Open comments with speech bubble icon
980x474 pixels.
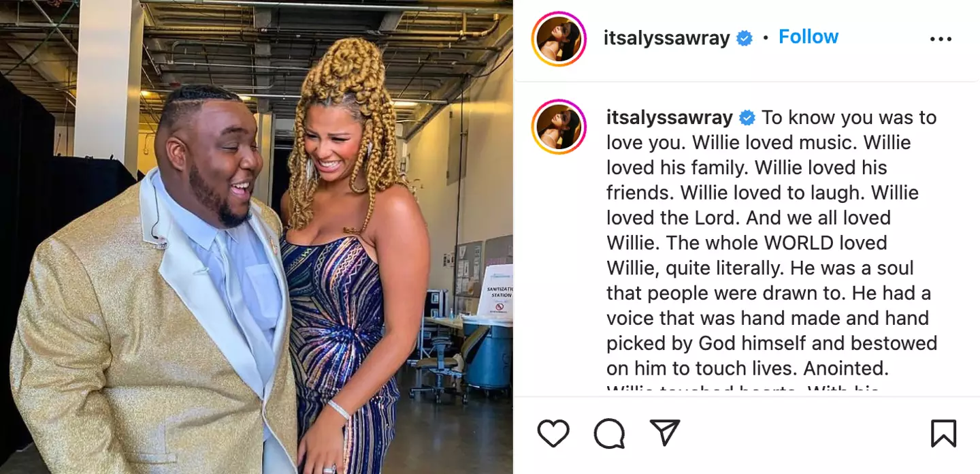pyautogui.click(x=609, y=433)
